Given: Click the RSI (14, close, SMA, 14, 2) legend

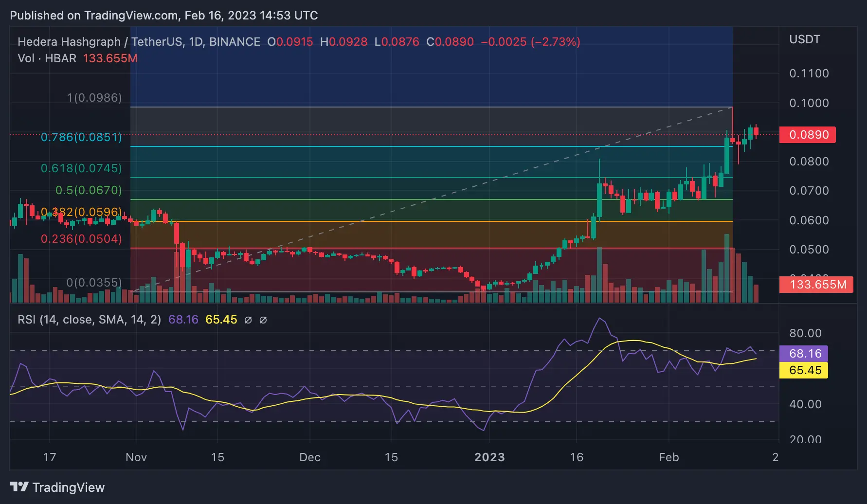Looking at the screenshot, I should (x=90, y=320).
